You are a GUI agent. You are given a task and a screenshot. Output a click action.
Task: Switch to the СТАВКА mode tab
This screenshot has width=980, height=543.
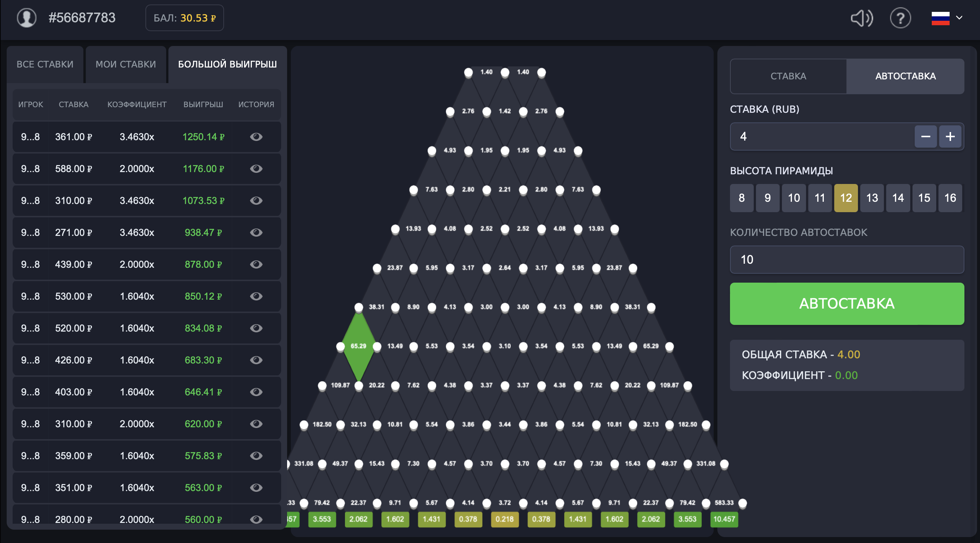click(788, 76)
